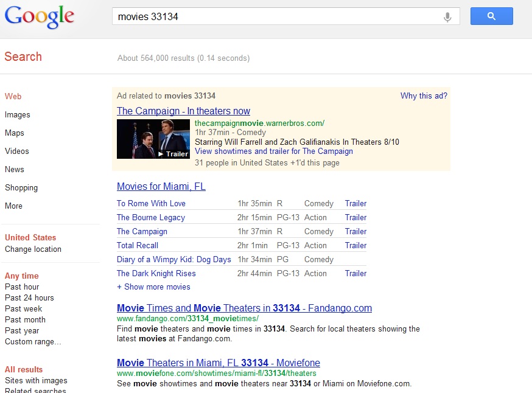Click About 564,000 results text
This screenshot has height=393, width=532.
[184, 58]
